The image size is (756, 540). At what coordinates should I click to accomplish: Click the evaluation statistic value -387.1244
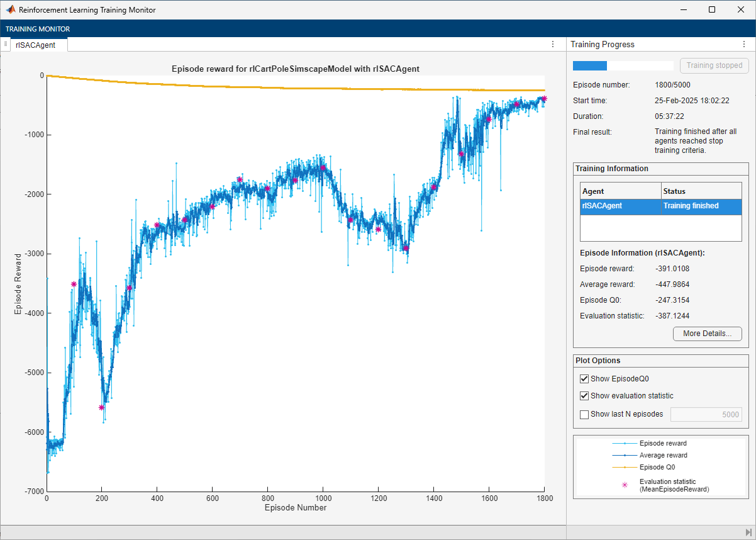(x=672, y=316)
